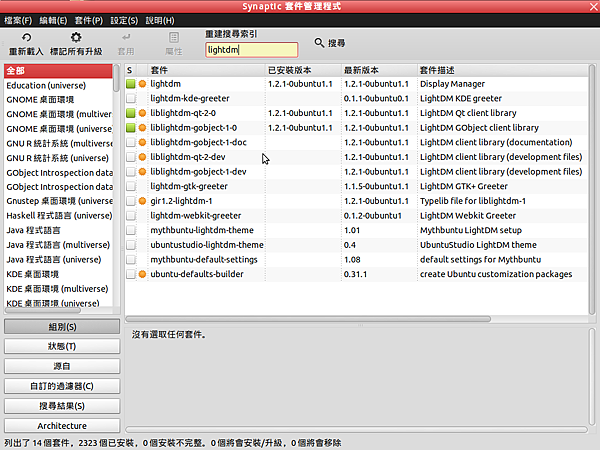Mark the mythbuntu-lightdm-theme status checkbox
This screenshot has height=450, width=600.
[131, 230]
